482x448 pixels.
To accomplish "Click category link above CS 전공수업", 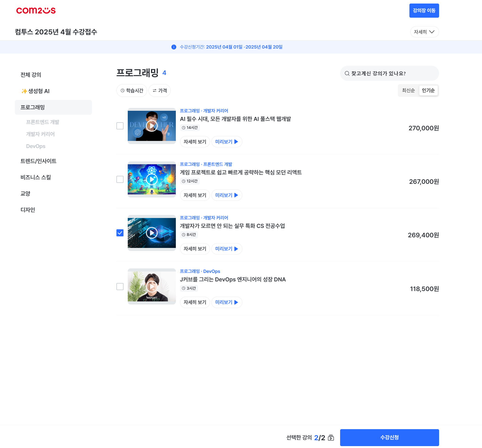I will pyautogui.click(x=204, y=218).
